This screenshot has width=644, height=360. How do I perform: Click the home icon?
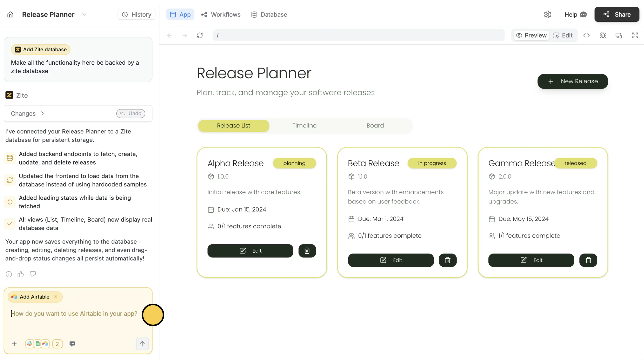pos(10,15)
